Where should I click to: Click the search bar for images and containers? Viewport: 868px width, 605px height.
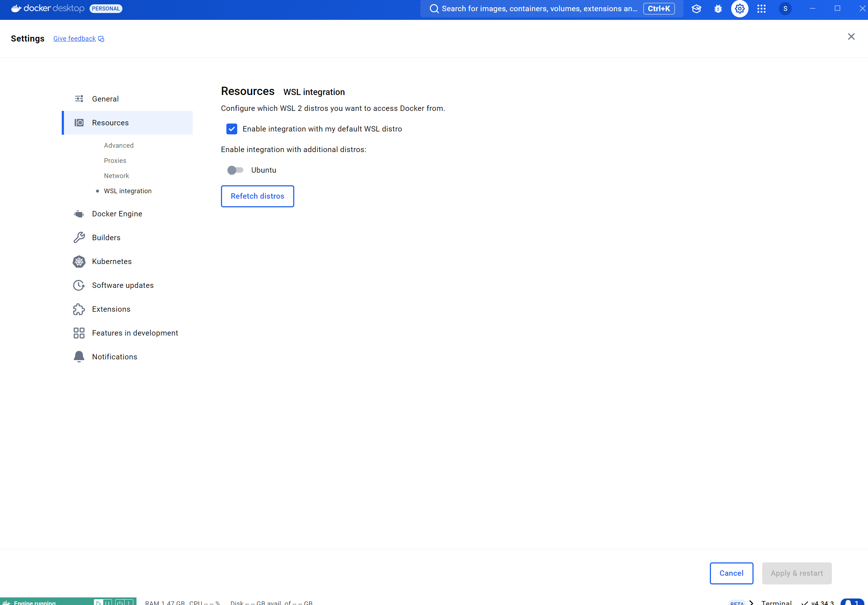pyautogui.click(x=539, y=9)
